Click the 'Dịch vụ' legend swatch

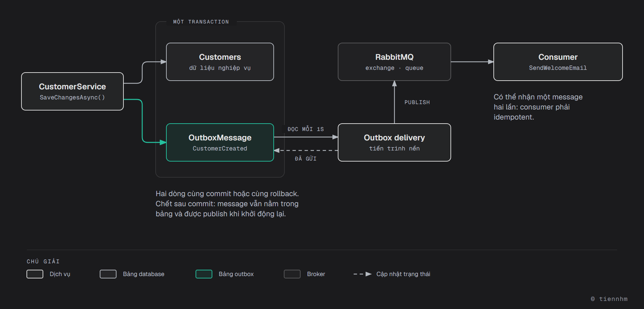click(35, 274)
